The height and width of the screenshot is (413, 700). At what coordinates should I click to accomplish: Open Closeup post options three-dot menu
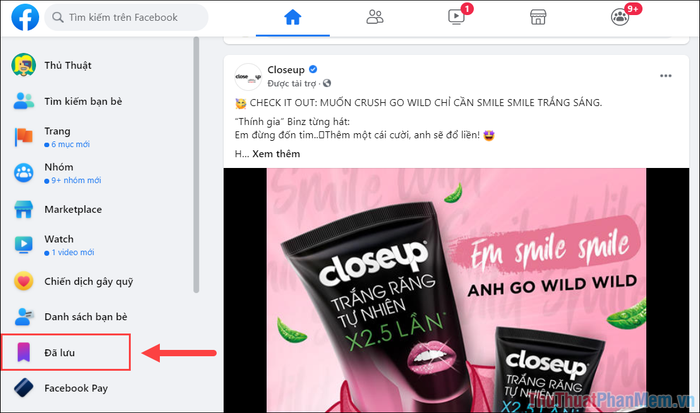pyautogui.click(x=666, y=76)
